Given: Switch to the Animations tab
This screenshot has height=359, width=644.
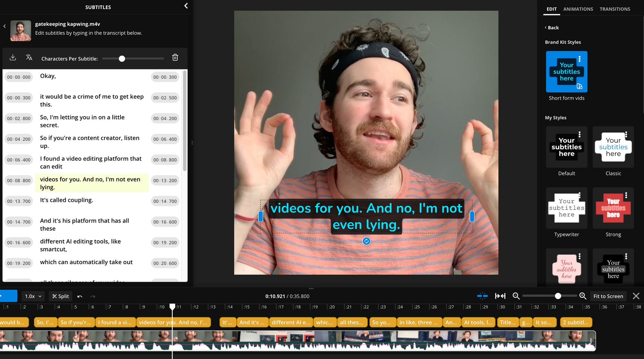Looking at the screenshot, I should click(x=578, y=9).
